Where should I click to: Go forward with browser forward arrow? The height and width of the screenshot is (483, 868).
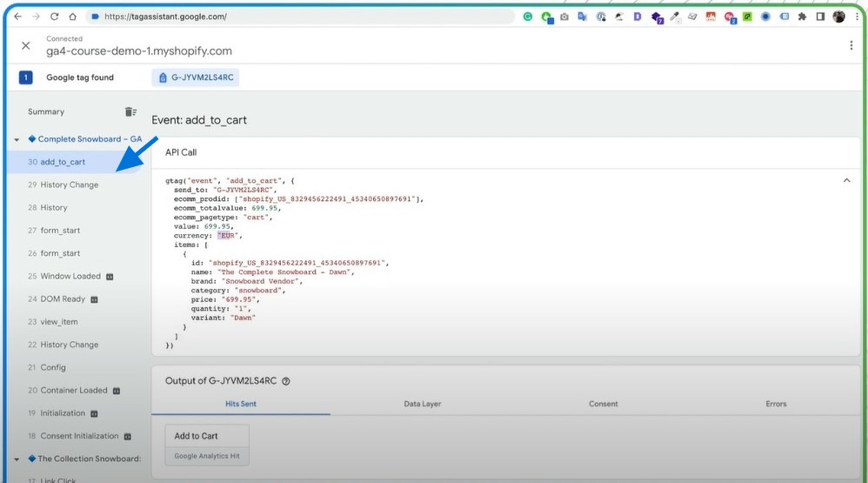click(x=36, y=17)
